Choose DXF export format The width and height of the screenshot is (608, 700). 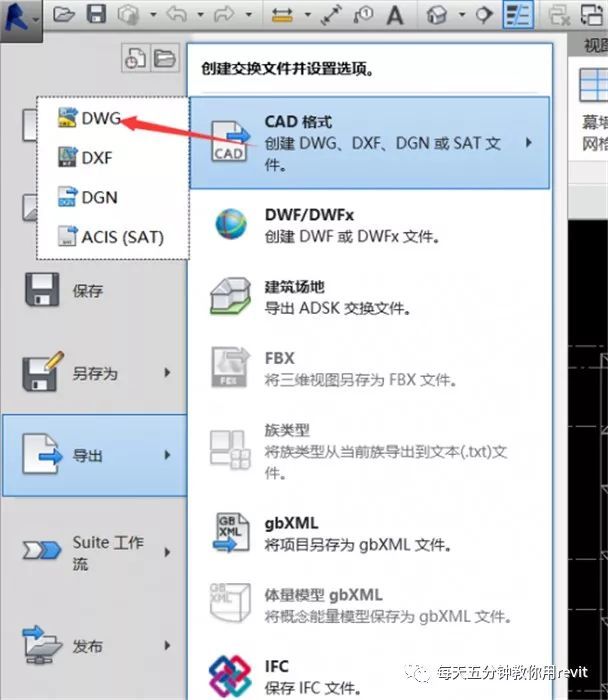[x=97, y=157]
